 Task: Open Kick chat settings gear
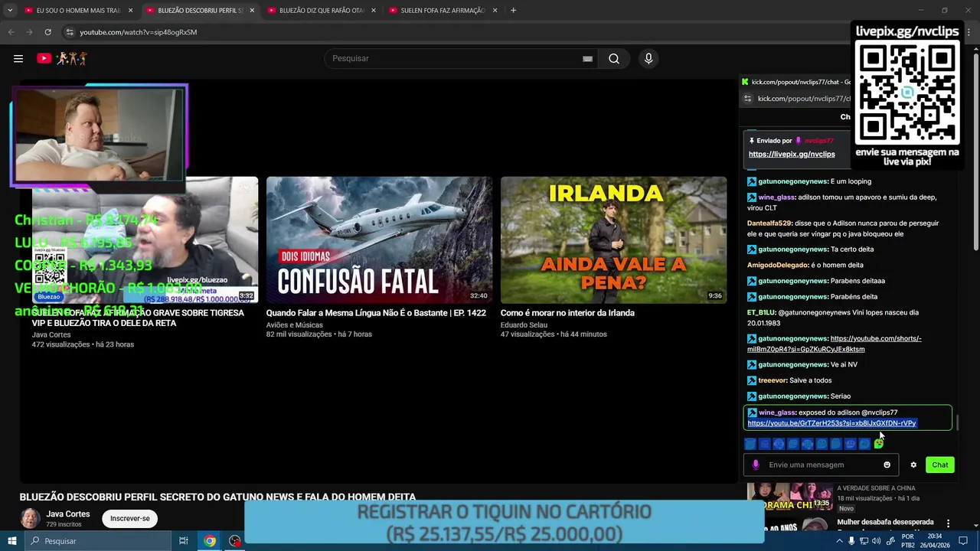[x=913, y=465]
